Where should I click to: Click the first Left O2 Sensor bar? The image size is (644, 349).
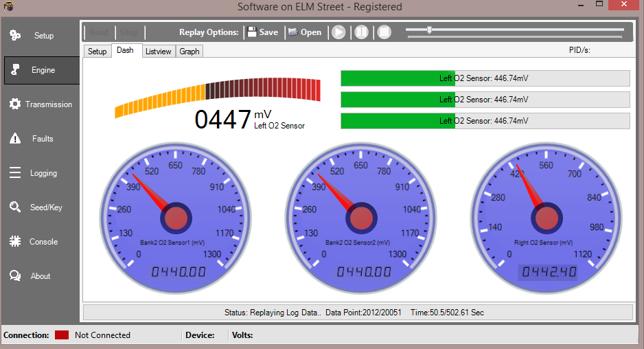pyautogui.click(x=485, y=78)
